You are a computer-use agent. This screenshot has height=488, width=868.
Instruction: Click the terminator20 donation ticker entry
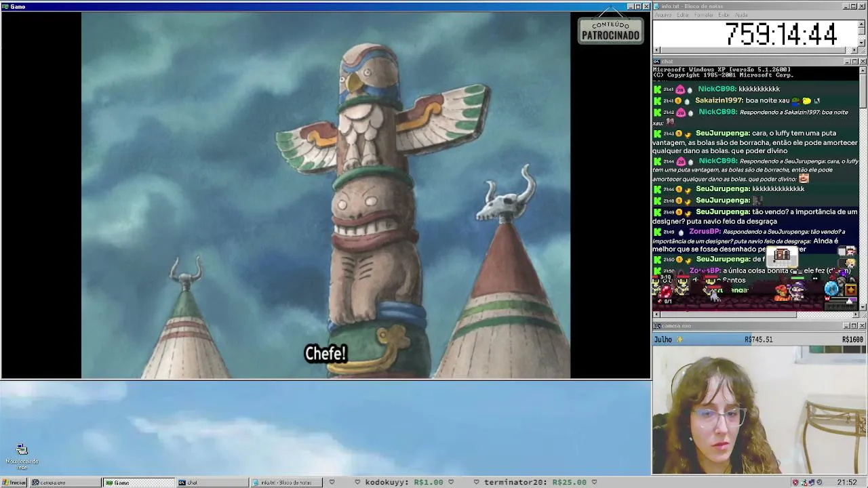click(536, 483)
